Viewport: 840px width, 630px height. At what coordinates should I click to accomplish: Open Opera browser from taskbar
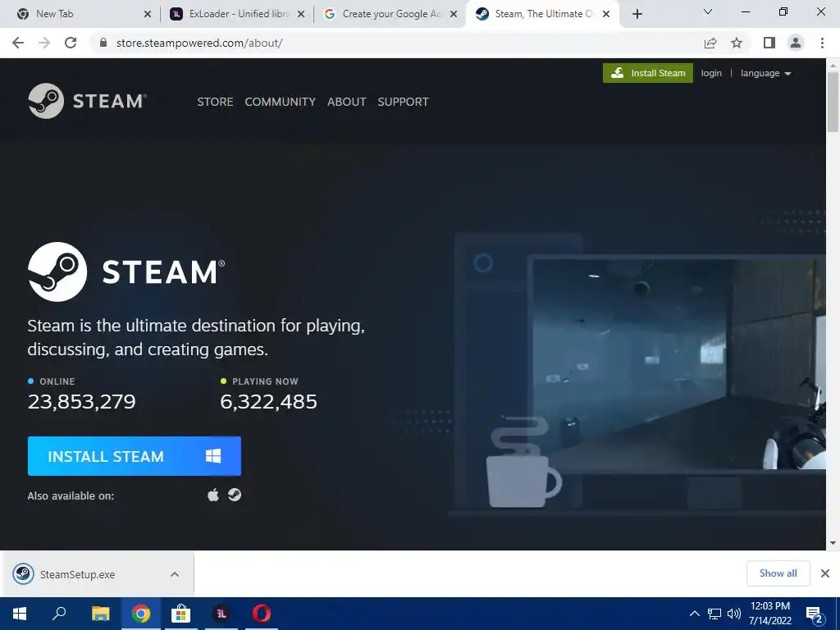coord(262,614)
